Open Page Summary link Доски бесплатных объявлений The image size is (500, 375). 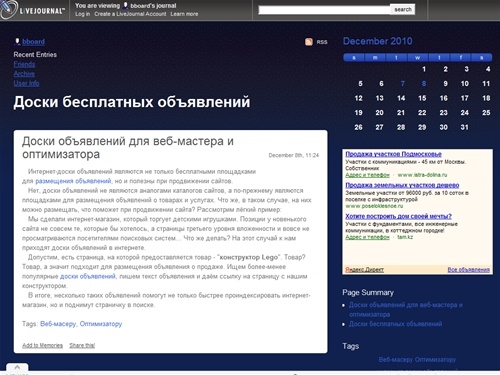pos(395,324)
